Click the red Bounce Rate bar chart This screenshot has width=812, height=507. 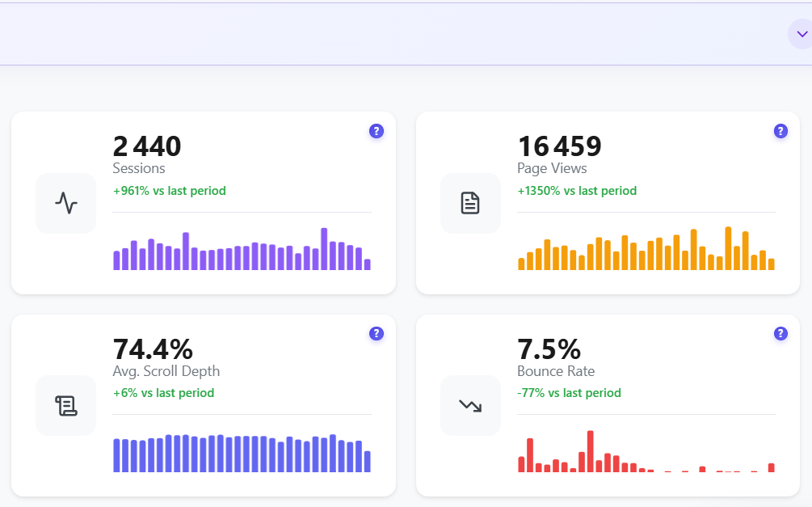[x=646, y=451]
